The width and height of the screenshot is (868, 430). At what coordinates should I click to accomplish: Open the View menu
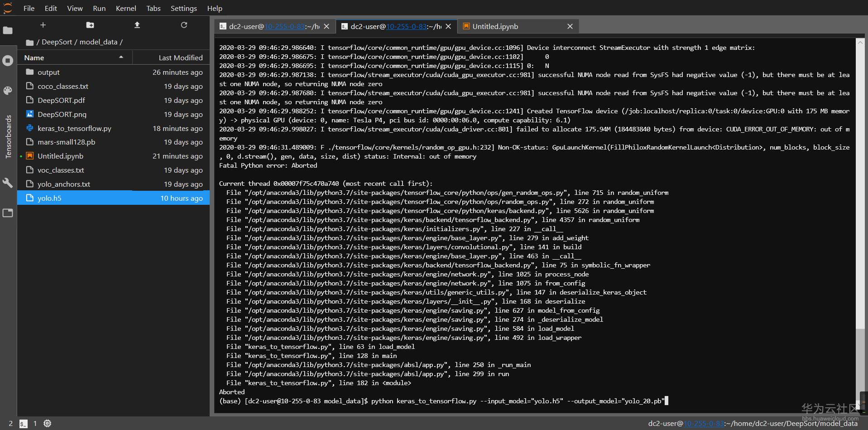[x=75, y=8]
